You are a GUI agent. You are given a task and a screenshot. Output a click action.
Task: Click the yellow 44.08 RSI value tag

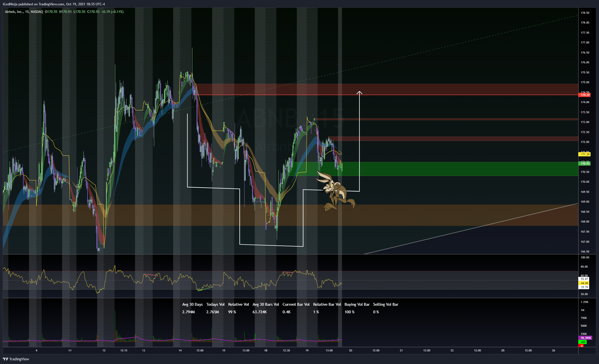click(584, 283)
